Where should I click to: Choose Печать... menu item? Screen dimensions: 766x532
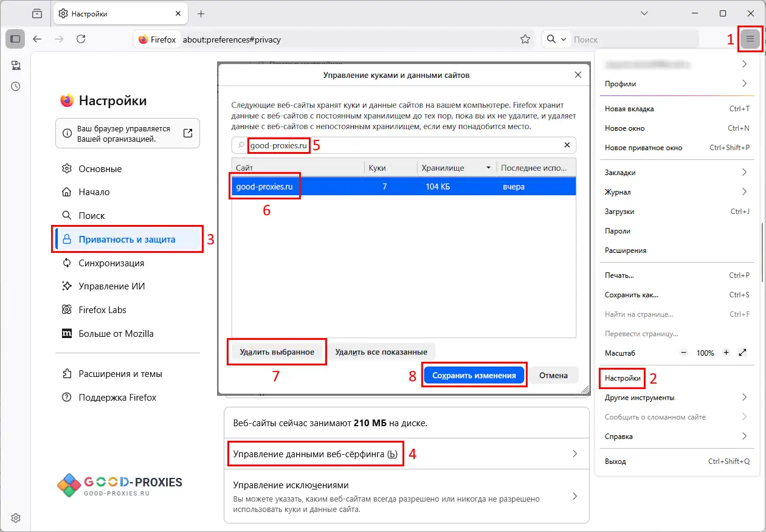pyautogui.click(x=677, y=275)
